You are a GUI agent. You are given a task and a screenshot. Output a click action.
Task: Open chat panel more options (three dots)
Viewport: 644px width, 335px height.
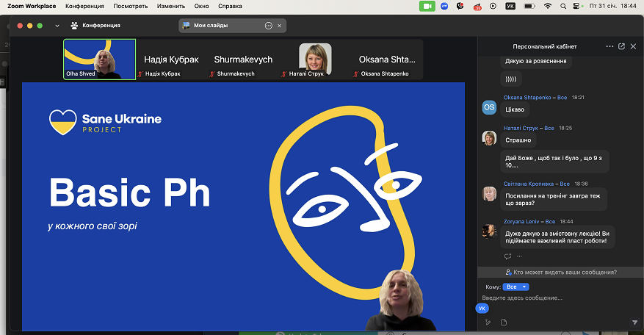click(609, 46)
